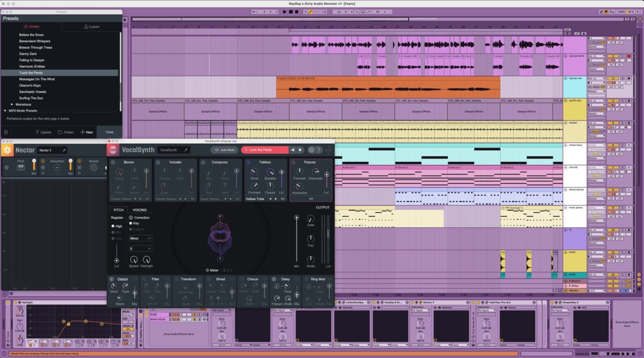The image size is (644, 358).
Task: Select next Talkbox preset arrow
Action: (x=276, y=199)
